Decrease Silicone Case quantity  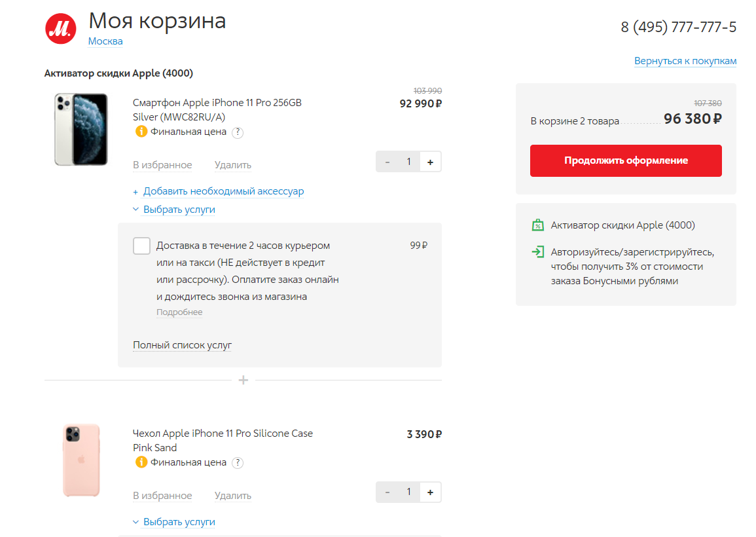pyautogui.click(x=387, y=492)
